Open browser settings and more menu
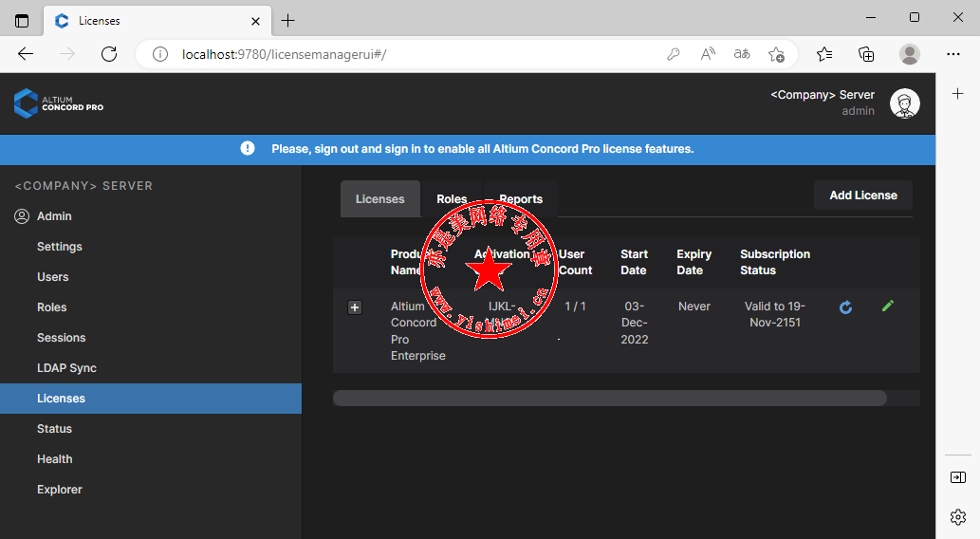 pyautogui.click(x=953, y=54)
